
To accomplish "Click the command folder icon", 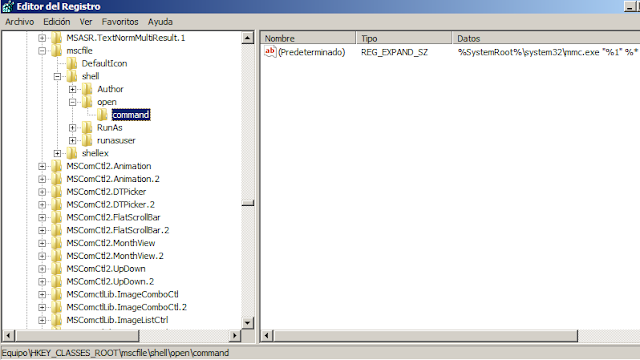I will pos(102,115).
